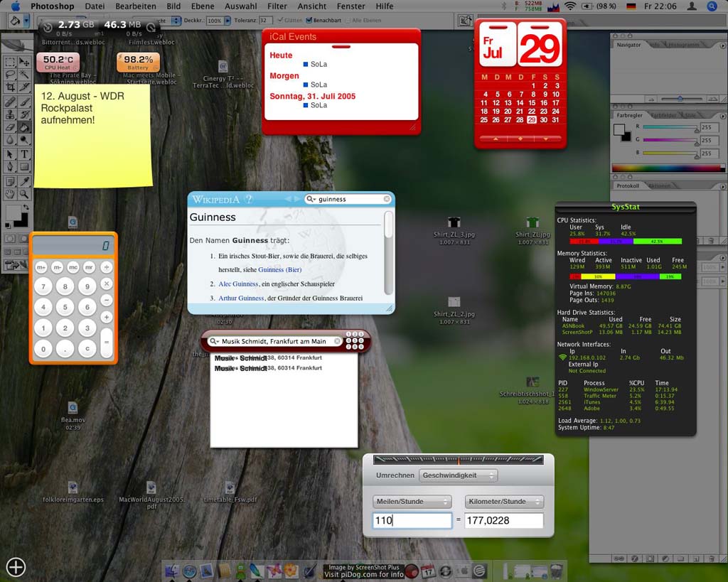Image resolution: width=728 pixels, height=582 pixels.
Task: Select the History Brush tool
Action: pos(24,114)
